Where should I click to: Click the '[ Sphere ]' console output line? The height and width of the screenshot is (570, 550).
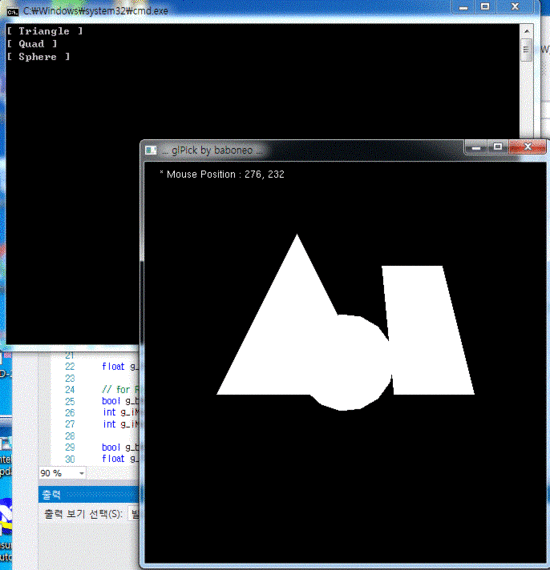[x=39, y=57]
